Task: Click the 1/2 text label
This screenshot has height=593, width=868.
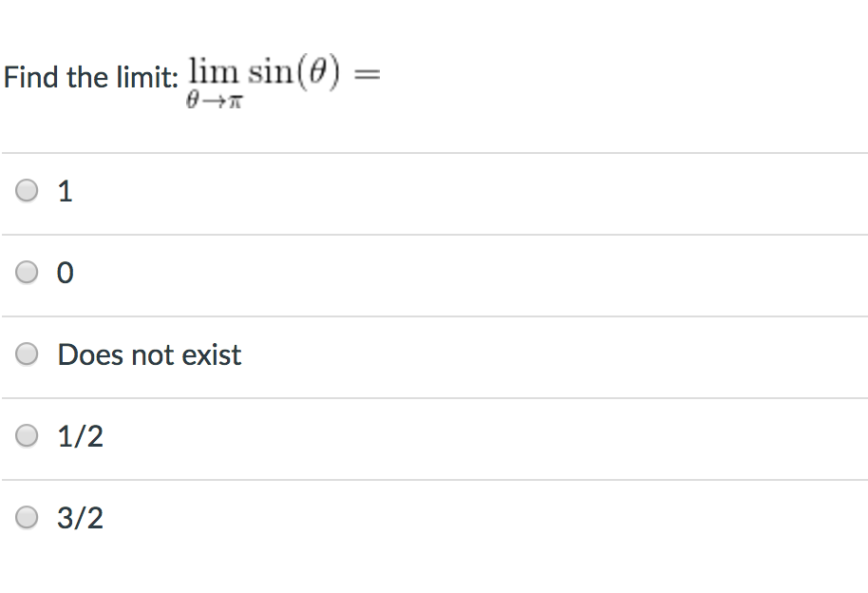Action: tap(82, 435)
